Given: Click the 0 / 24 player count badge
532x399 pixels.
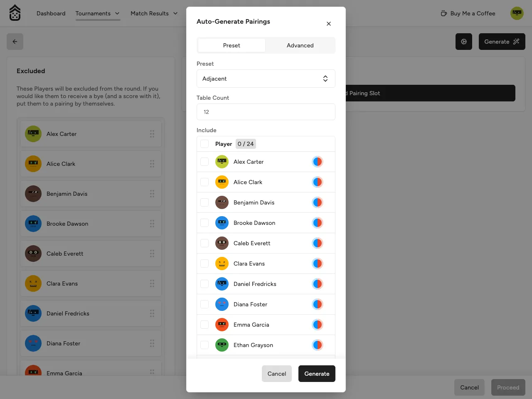Looking at the screenshot, I should click(x=246, y=144).
